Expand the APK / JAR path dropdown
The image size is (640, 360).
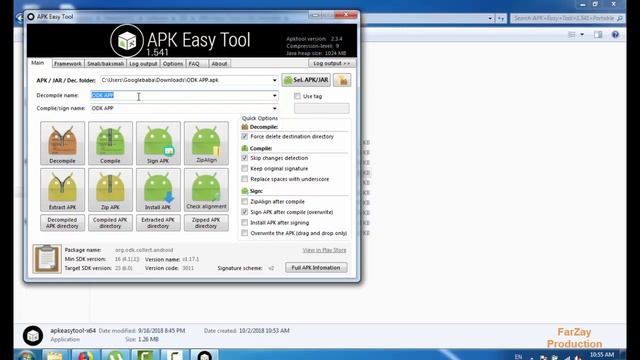tap(274, 80)
